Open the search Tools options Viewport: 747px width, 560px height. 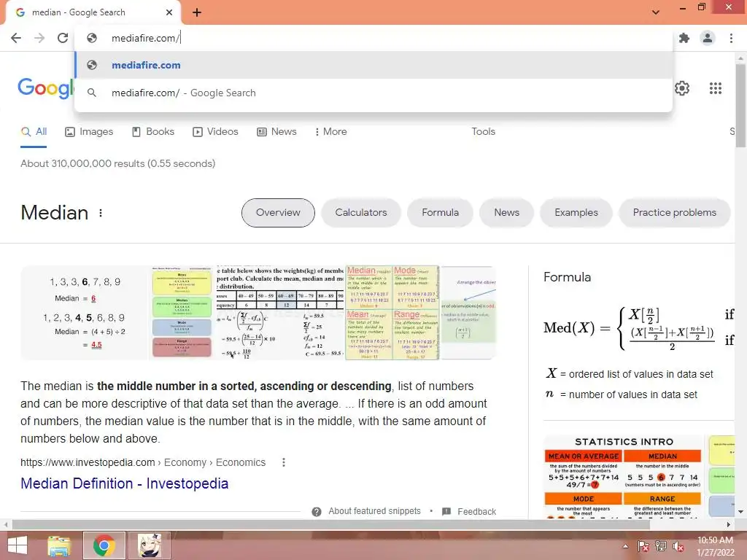click(483, 131)
